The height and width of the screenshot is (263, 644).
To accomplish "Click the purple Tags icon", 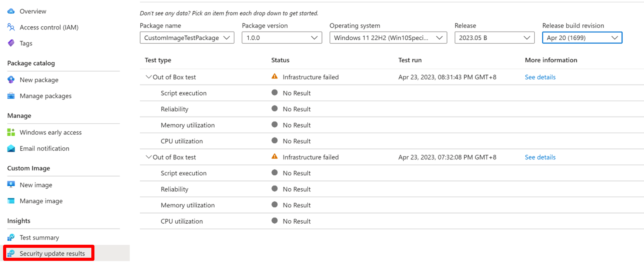I will pyautogui.click(x=11, y=43).
